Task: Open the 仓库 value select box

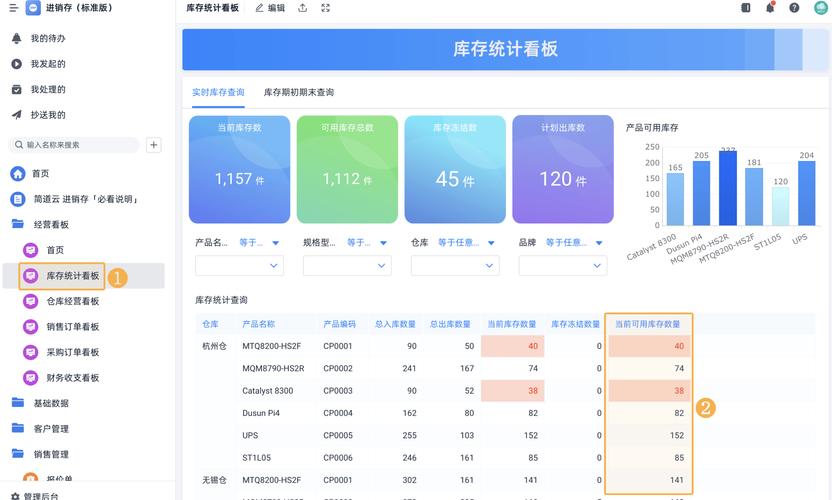Action: click(455, 265)
